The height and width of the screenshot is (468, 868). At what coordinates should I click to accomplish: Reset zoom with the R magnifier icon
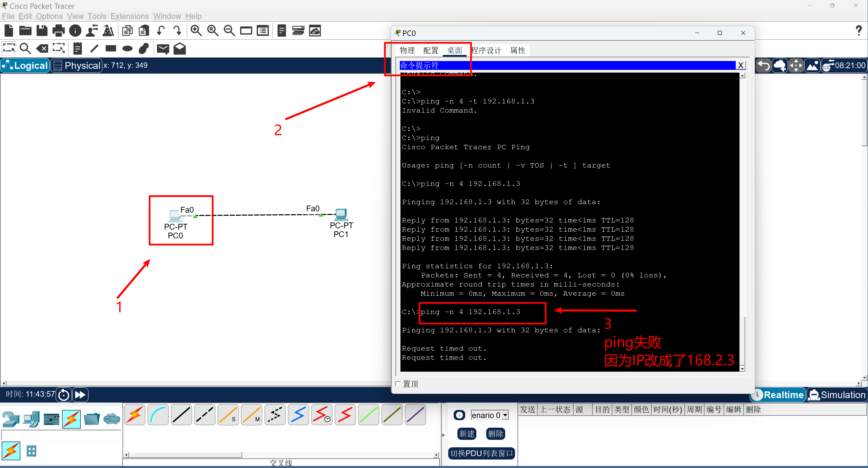[213, 31]
